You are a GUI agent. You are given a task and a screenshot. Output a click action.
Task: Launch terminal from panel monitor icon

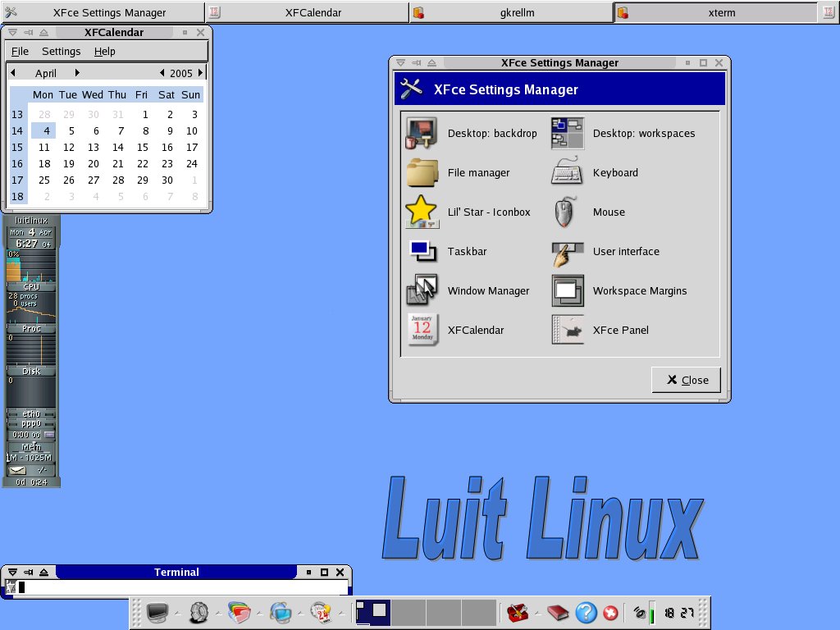click(157, 612)
